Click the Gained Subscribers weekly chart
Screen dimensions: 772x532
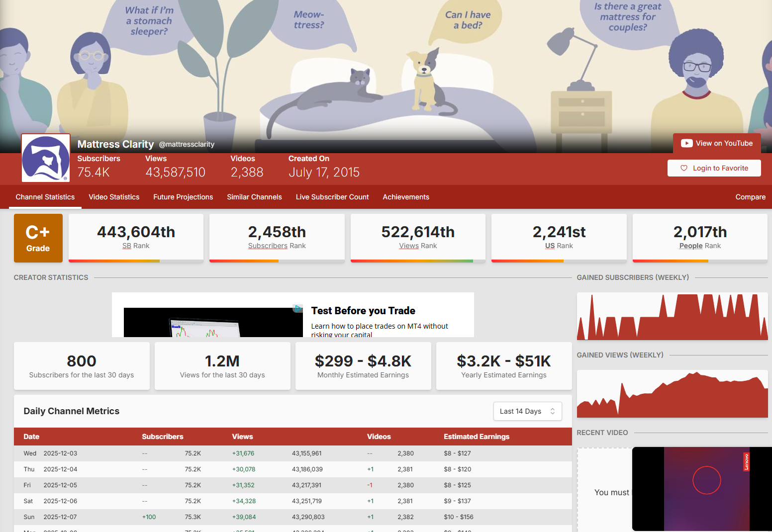pos(672,317)
